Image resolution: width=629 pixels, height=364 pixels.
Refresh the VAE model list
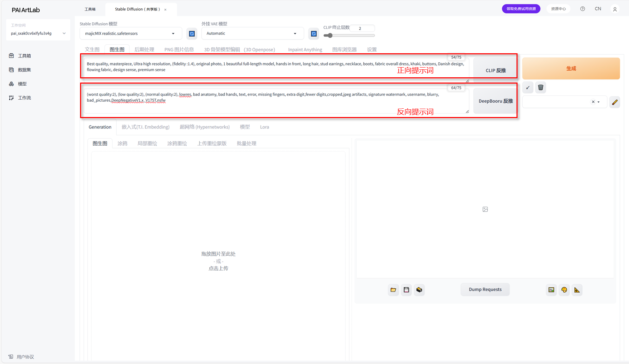pos(314,33)
